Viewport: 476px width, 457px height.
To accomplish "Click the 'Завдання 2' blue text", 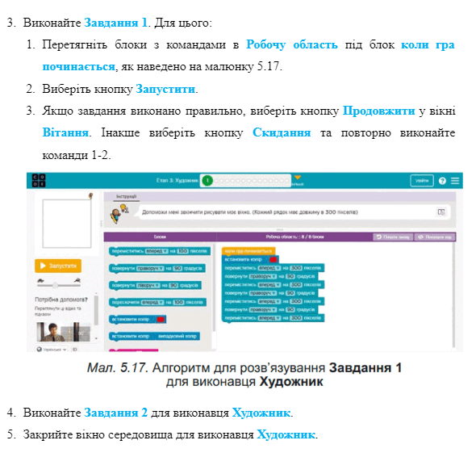I will pyautogui.click(x=115, y=413).
